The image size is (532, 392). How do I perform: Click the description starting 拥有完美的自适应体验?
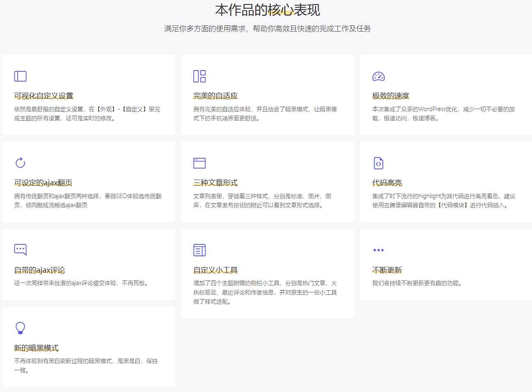tap(265, 114)
